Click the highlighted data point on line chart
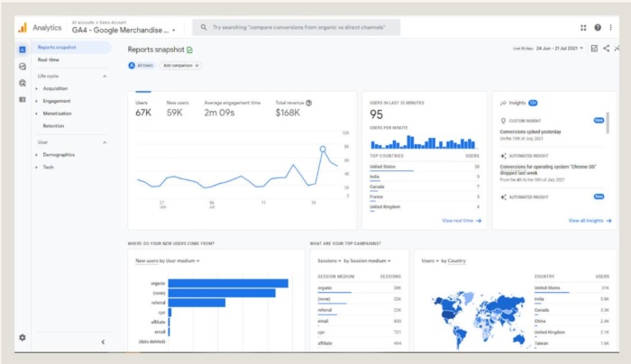Screen dimensions: 631x364 (323, 150)
